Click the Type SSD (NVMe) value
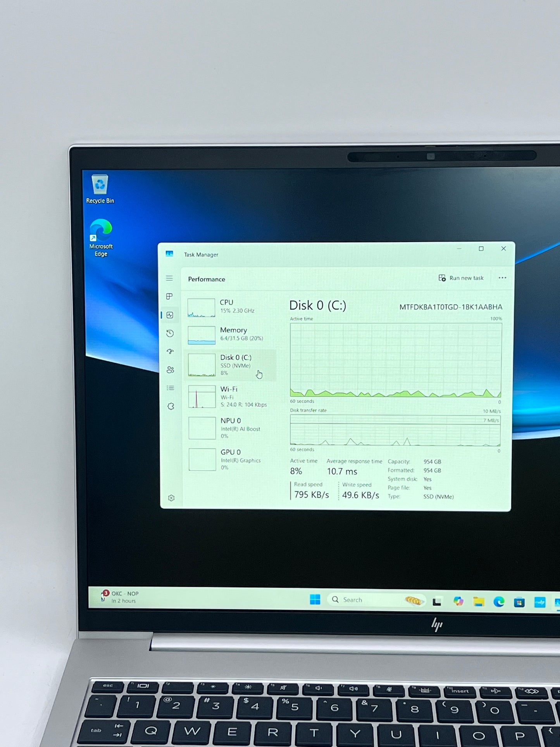The height and width of the screenshot is (747, 560). pyautogui.click(x=438, y=497)
